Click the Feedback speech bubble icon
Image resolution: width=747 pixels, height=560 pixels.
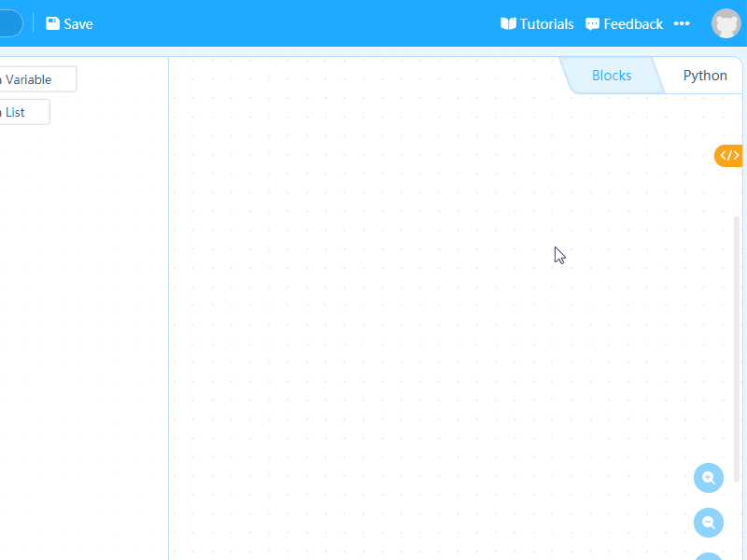pos(592,24)
